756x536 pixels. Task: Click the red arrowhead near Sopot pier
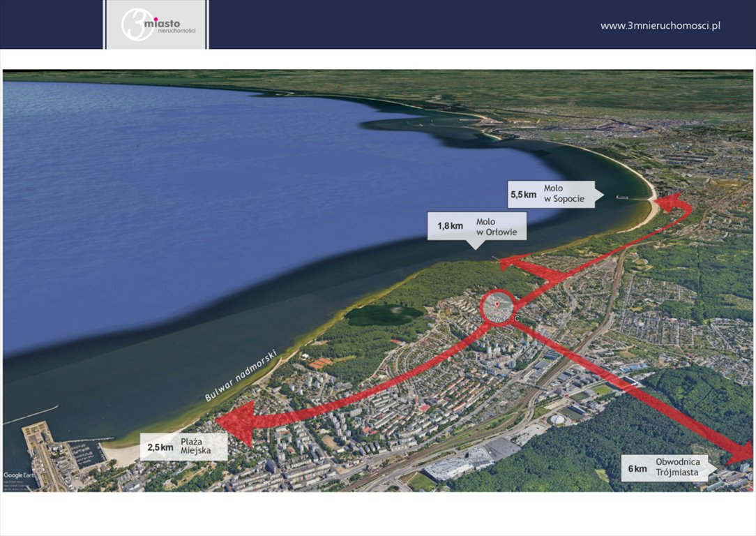(x=674, y=204)
